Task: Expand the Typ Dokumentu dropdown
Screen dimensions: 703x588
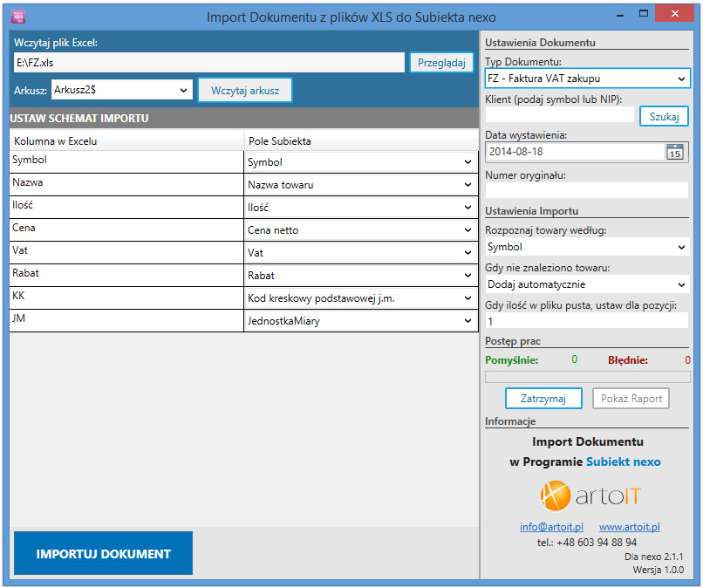Action: [x=586, y=79]
